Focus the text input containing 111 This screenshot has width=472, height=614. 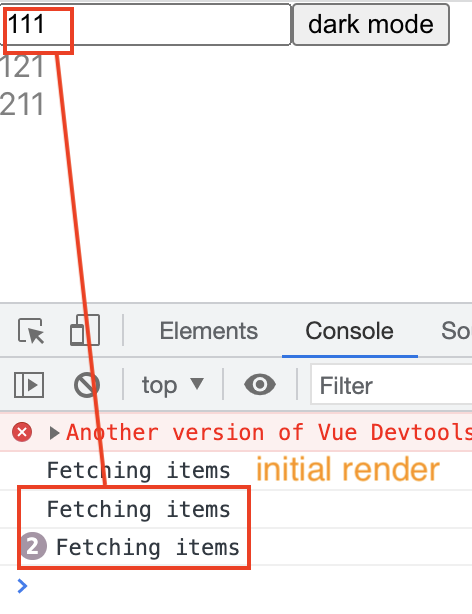[146, 25]
